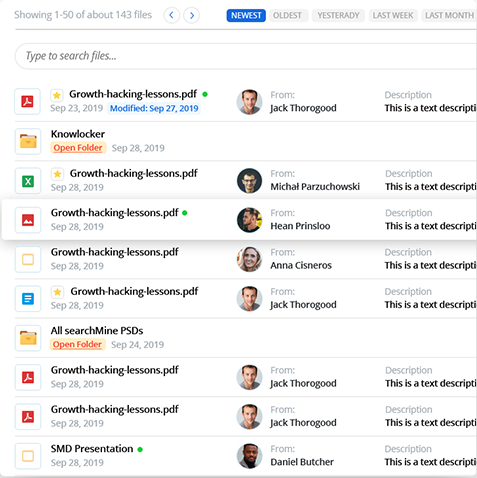Toggle star on Jack Thorogood's first file

[57, 95]
